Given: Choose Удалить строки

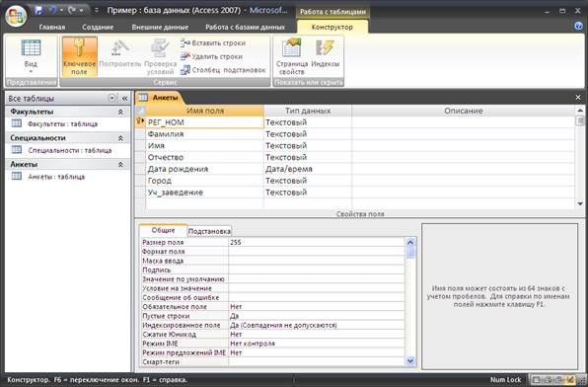Looking at the screenshot, I should 211,56.
